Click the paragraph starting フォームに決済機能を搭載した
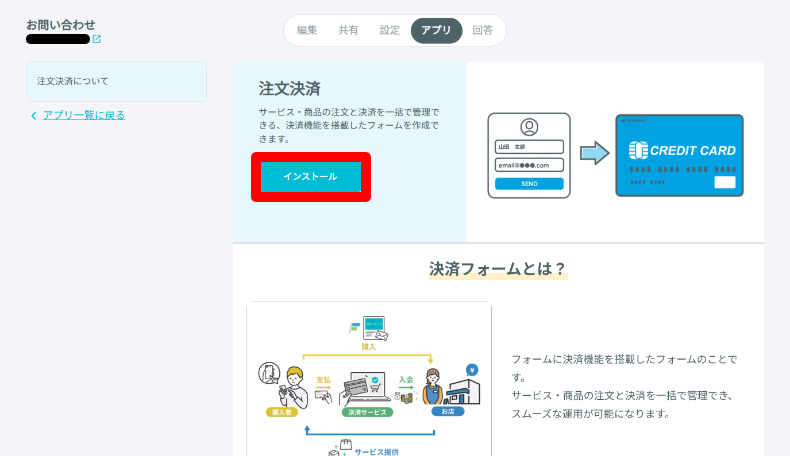 click(x=624, y=386)
